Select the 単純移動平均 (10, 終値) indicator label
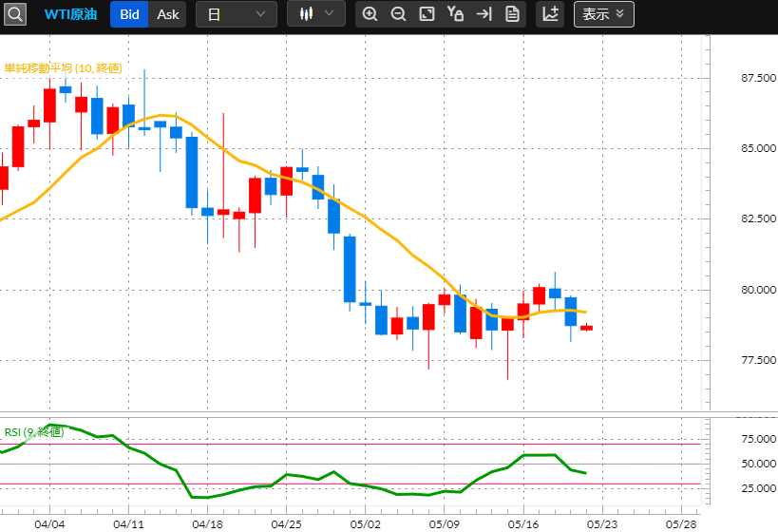The height and width of the screenshot is (532, 778). [63, 68]
